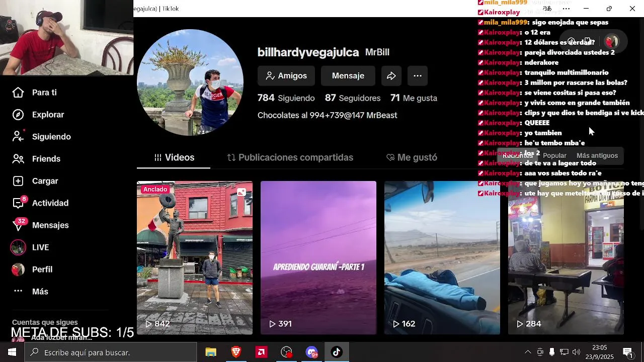Click the username billhardyvegajulca
Screen dimensions: 644x362
tap(308, 52)
